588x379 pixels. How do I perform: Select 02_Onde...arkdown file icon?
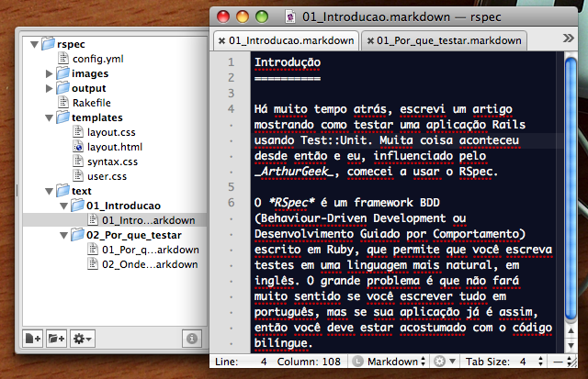pos(93,263)
